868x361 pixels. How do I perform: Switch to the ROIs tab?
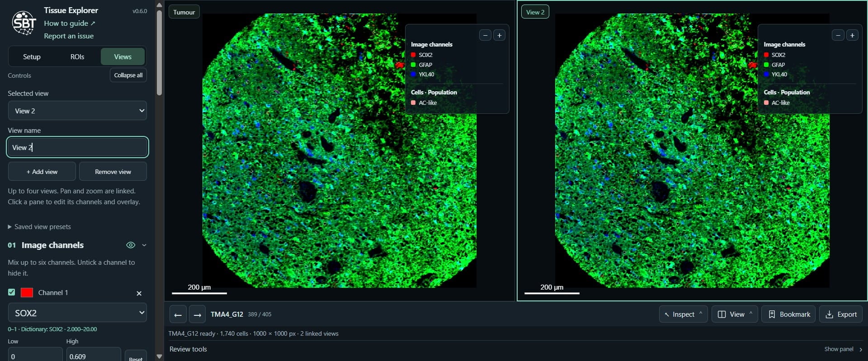[x=77, y=56]
